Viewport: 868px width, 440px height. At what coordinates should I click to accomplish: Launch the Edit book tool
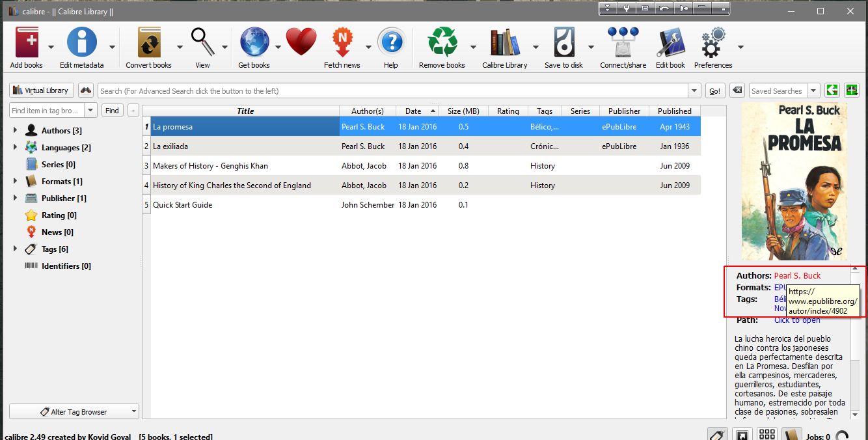[x=671, y=43]
